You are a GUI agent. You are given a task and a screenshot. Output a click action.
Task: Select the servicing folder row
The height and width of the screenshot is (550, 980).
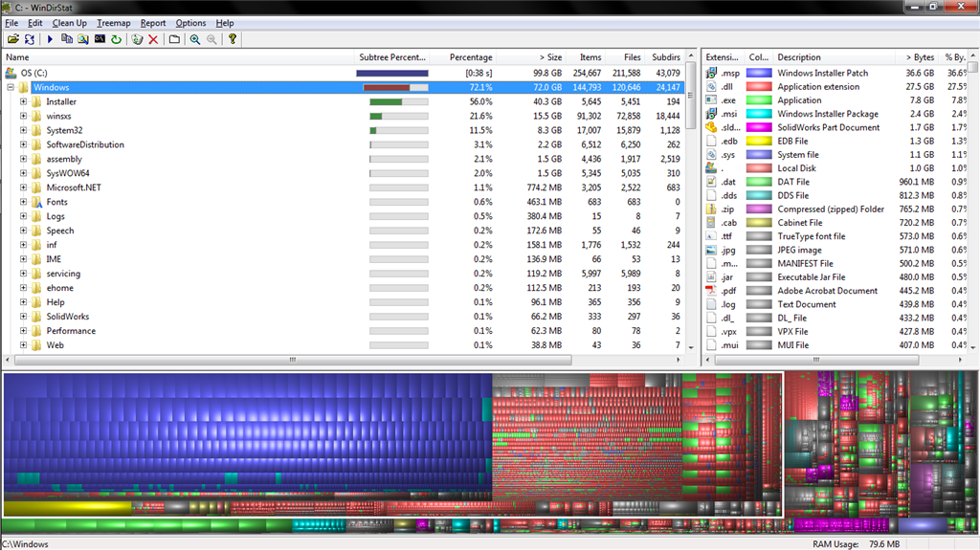pyautogui.click(x=343, y=274)
